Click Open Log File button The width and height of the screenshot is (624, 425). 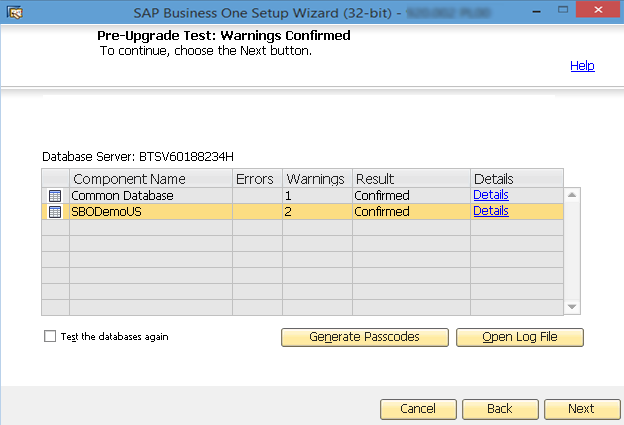click(x=520, y=337)
